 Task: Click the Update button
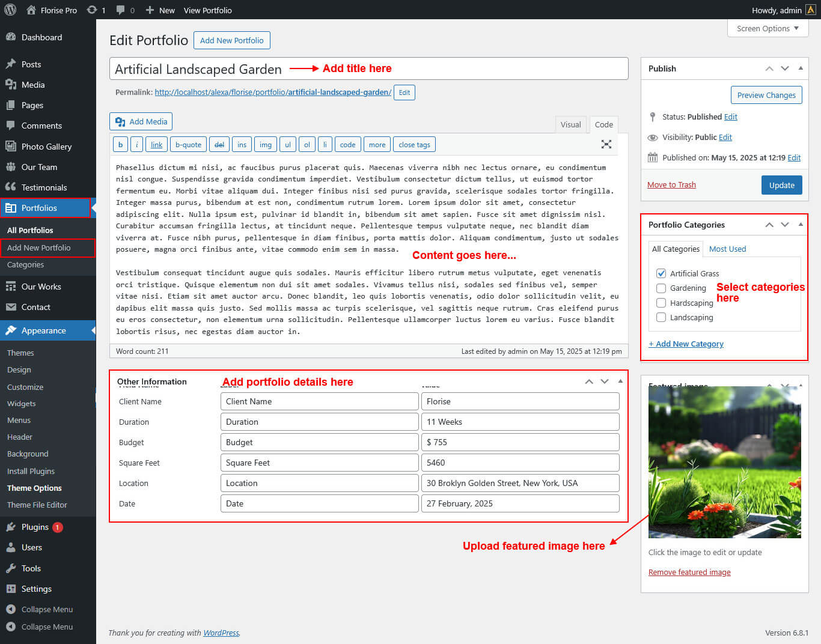[781, 185]
